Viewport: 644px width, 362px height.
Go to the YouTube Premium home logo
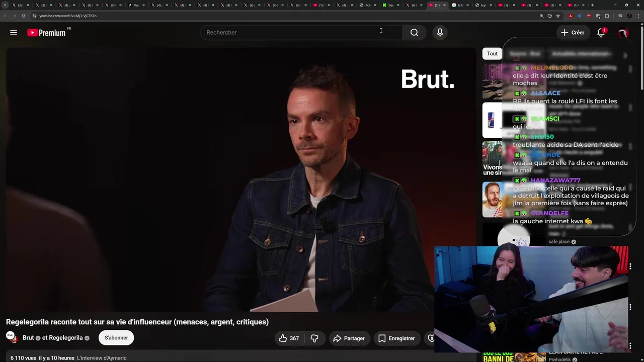tap(46, 33)
